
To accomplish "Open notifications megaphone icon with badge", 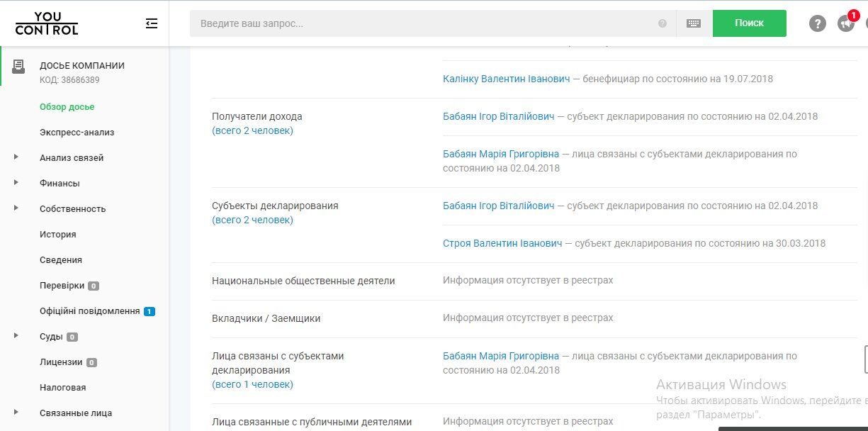I will (846, 23).
